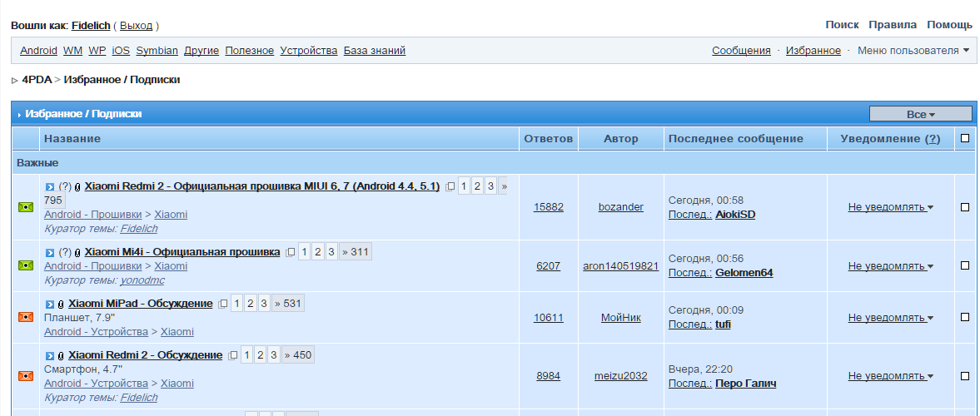Go to new post in Redmi 2 discussion
The height and width of the screenshot is (416, 980).
pos(50,355)
